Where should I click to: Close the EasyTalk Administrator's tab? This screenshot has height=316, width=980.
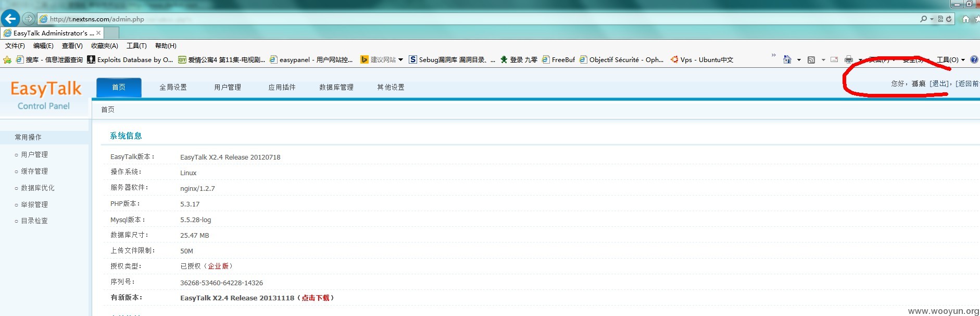[x=98, y=33]
